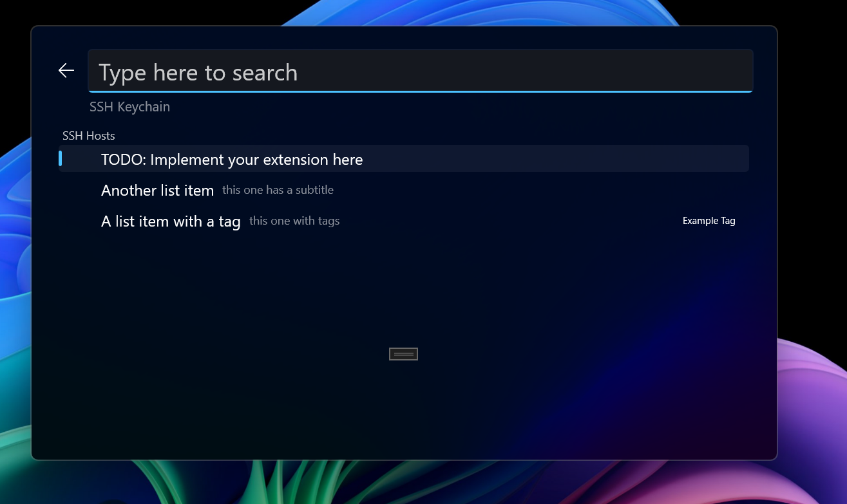Select 'A list item with a tag'
Viewport: 847px width, 504px height.
click(171, 221)
